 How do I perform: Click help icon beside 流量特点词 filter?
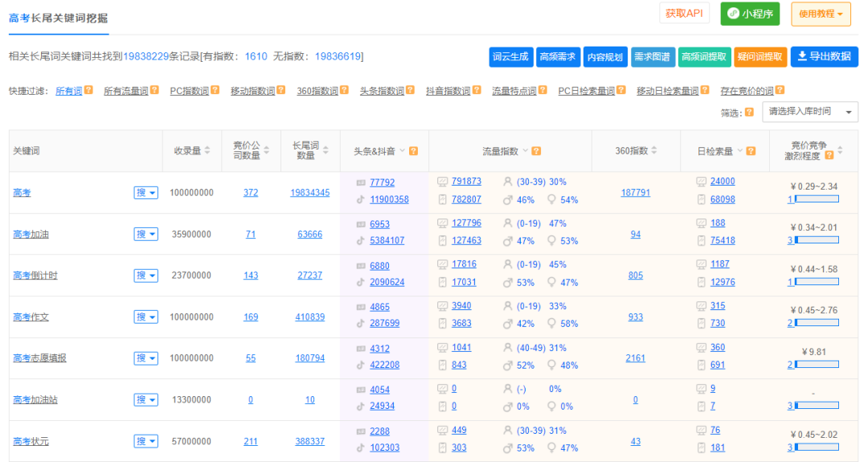coord(542,90)
